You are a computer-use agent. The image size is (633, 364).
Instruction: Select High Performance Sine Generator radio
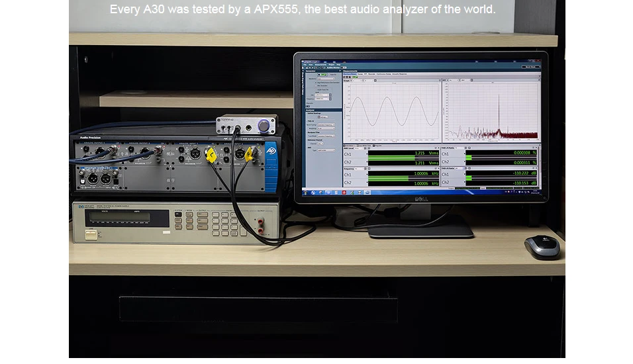coord(327,83)
